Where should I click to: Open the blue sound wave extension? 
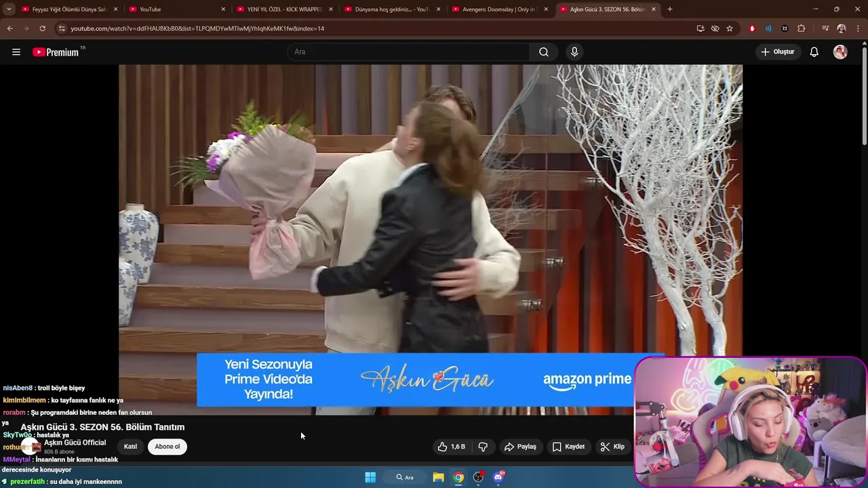tap(768, 28)
